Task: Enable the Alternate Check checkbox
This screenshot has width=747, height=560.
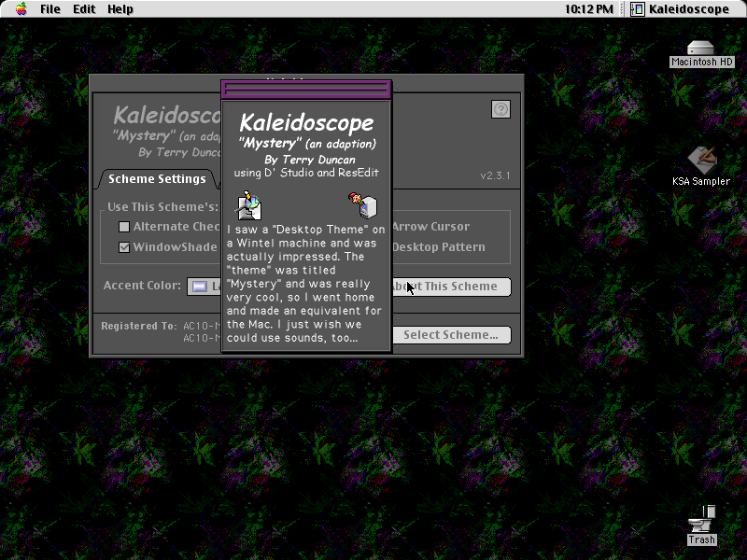Action: click(x=124, y=227)
